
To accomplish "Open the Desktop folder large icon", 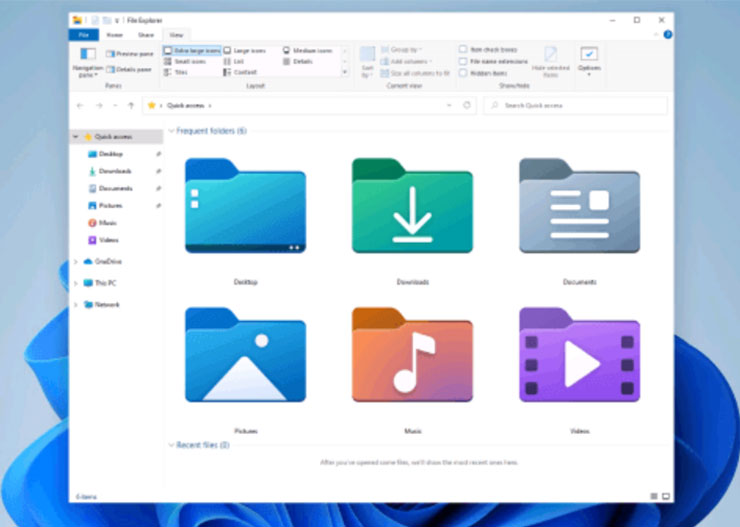I will point(245,206).
